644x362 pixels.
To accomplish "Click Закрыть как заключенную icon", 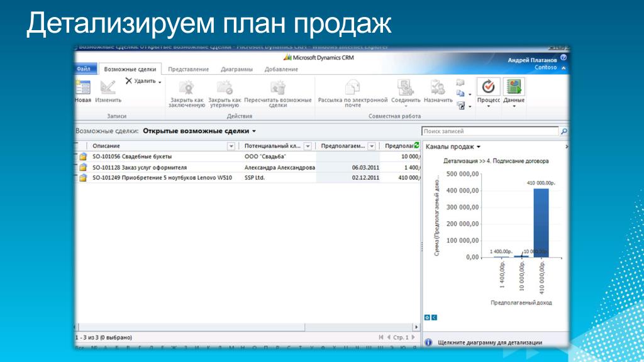I will 186,88.
